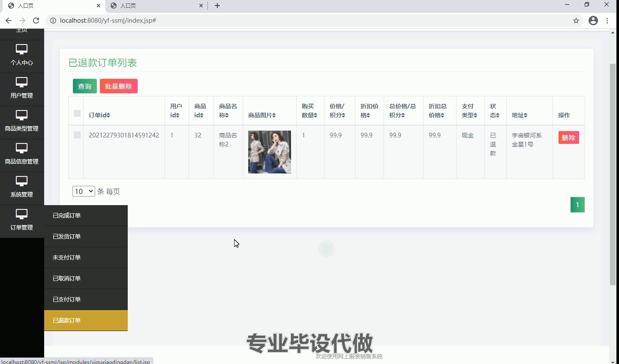
Task: Go forward with browser forward arrow
Action: pos(22,21)
